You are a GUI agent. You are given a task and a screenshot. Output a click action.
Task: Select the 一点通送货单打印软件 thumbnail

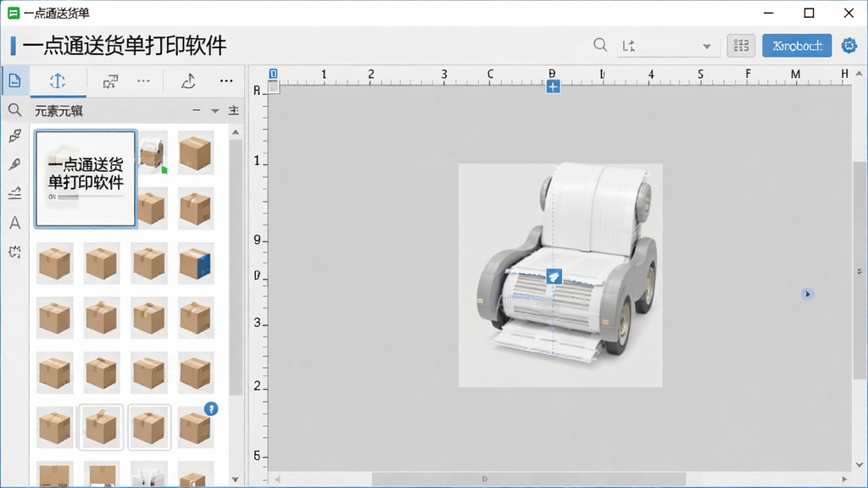[x=86, y=179]
